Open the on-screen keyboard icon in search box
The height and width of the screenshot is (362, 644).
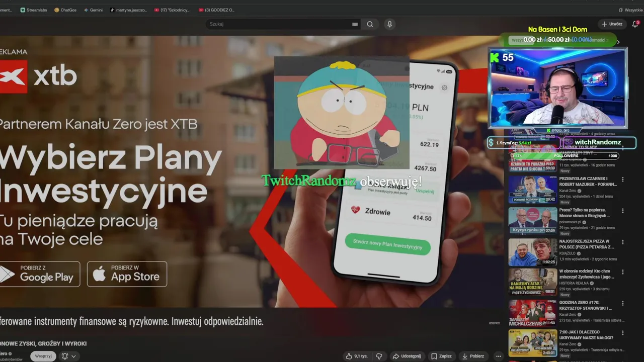pyautogui.click(x=355, y=24)
